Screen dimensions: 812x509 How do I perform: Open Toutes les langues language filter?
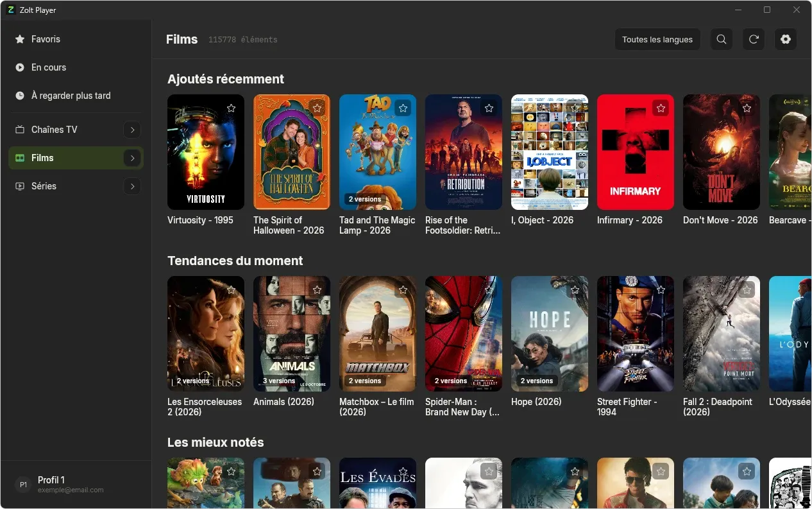[657, 39]
